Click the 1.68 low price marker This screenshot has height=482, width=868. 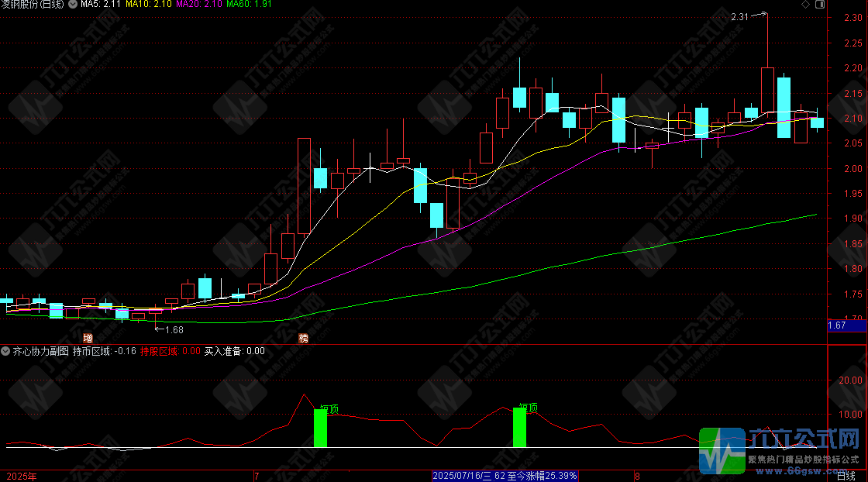(174, 329)
